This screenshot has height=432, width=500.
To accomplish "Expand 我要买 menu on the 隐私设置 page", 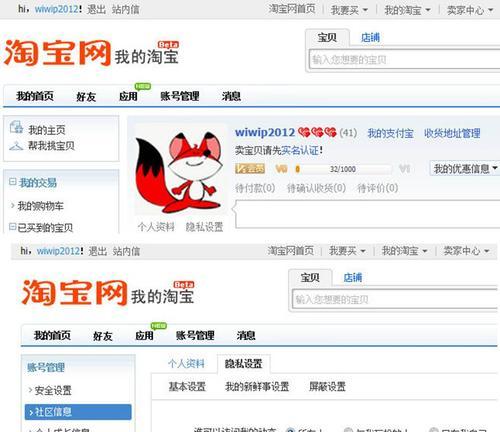I will coord(347,250).
